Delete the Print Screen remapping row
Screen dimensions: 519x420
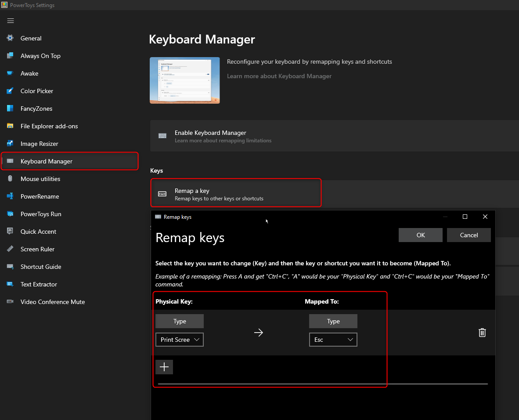click(x=482, y=333)
